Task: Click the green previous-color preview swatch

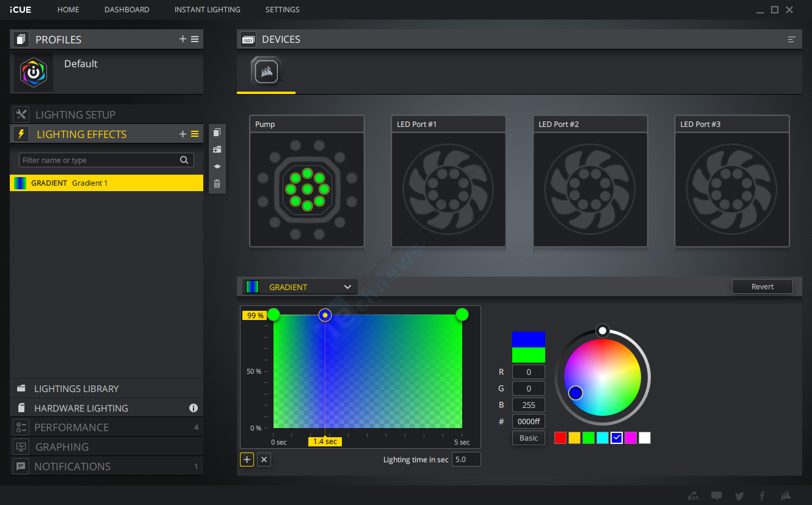Action: (x=529, y=355)
